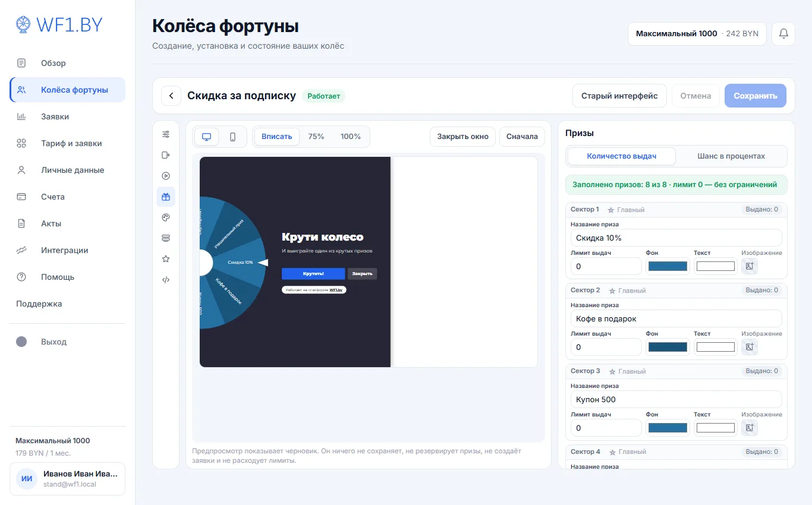Pick text color for Сектор 1
This screenshot has width=812, height=505.
click(716, 266)
